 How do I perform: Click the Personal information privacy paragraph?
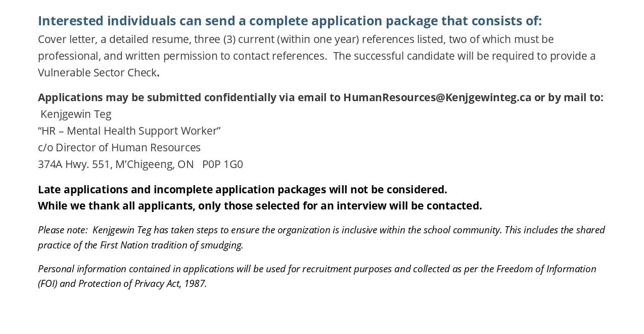pyautogui.click(x=317, y=276)
